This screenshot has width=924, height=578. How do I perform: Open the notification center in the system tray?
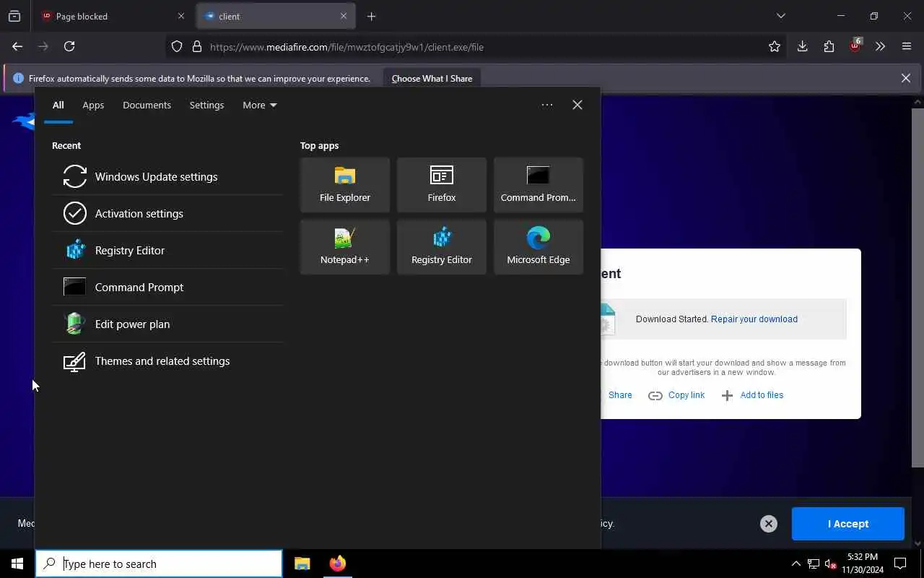click(x=900, y=564)
